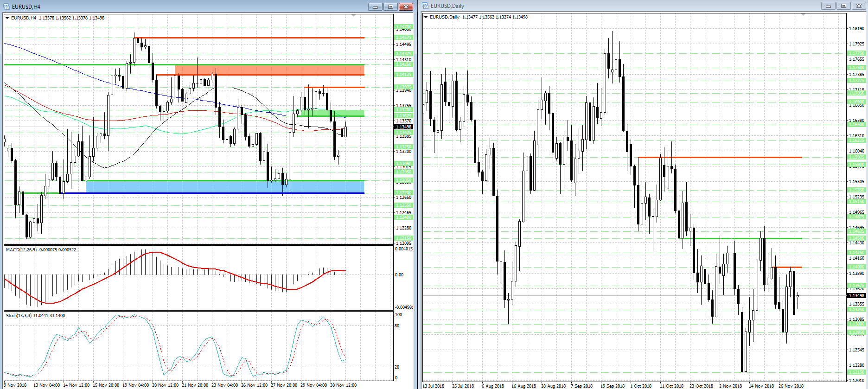Select the MACD(12,26,9) indicator label
This screenshot has width=868, height=389.
tap(41, 250)
